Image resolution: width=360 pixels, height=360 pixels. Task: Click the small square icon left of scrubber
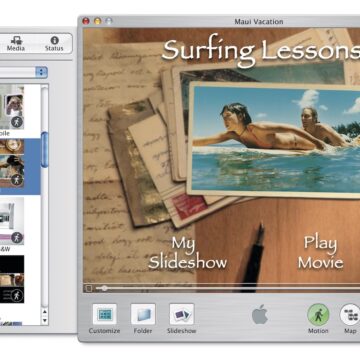pyautogui.click(x=89, y=288)
